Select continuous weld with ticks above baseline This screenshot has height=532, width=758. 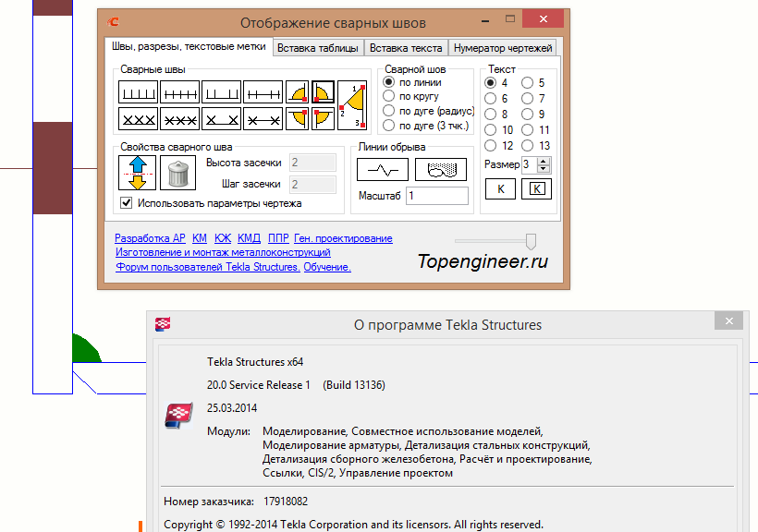[x=138, y=91]
